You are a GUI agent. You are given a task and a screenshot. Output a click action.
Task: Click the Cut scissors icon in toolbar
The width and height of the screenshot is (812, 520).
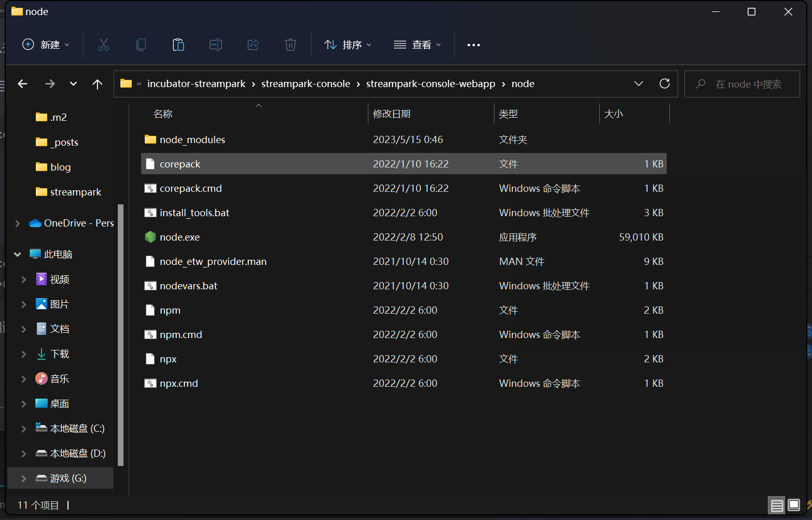[104, 45]
